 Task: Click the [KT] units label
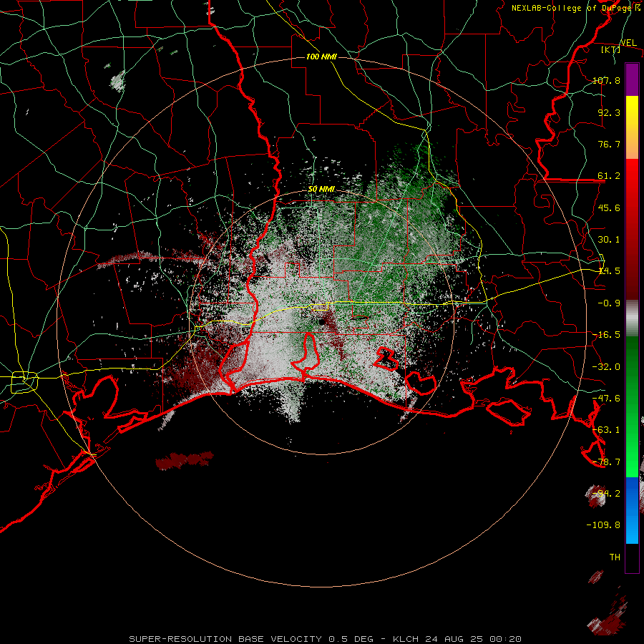point(611,49)
